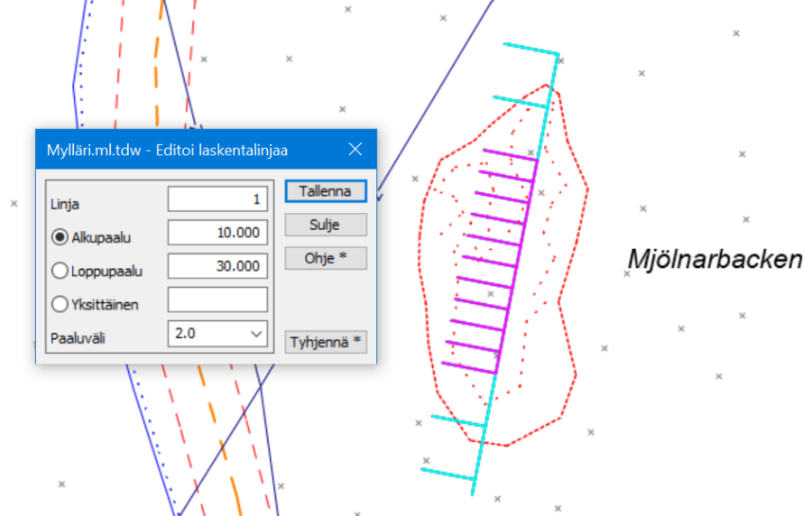Click the Linja number input field
This screenshot has height=516, width=812.
[x=217, y=199]
